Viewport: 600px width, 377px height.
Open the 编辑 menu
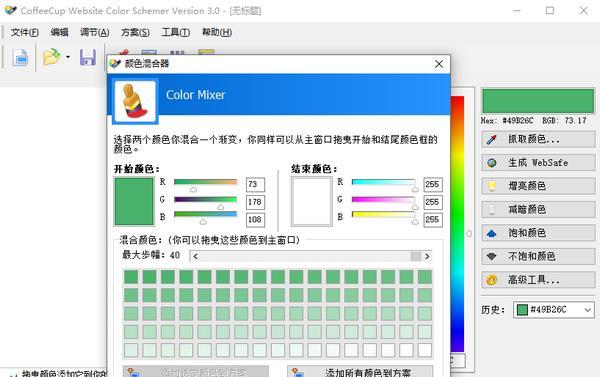point(59,33)
